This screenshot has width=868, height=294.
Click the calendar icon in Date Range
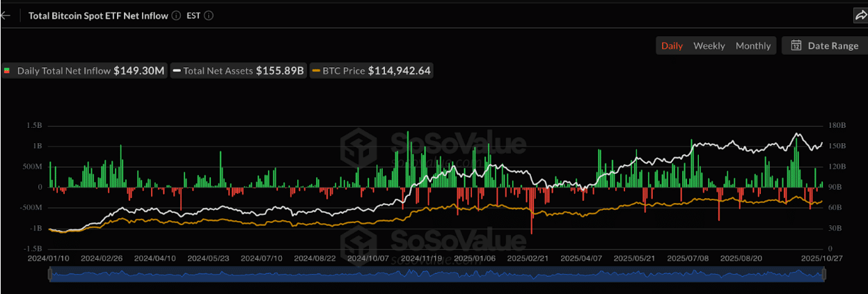click(x=796, y=46)
